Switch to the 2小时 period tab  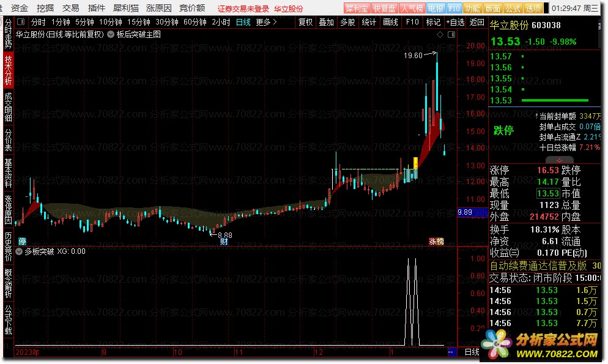tap(221, 22)
